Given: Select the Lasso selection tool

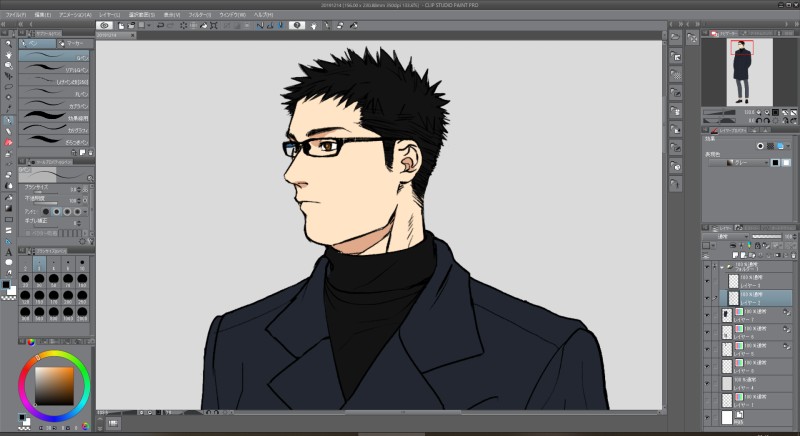Looking at the screenshot, I should coord(8,87).
